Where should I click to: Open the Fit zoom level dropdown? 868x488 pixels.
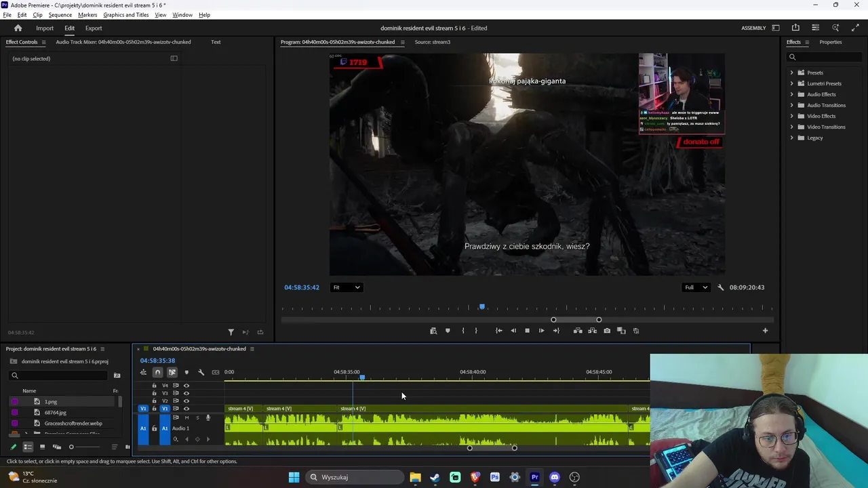pyautogui.click(x=346, y=287)
